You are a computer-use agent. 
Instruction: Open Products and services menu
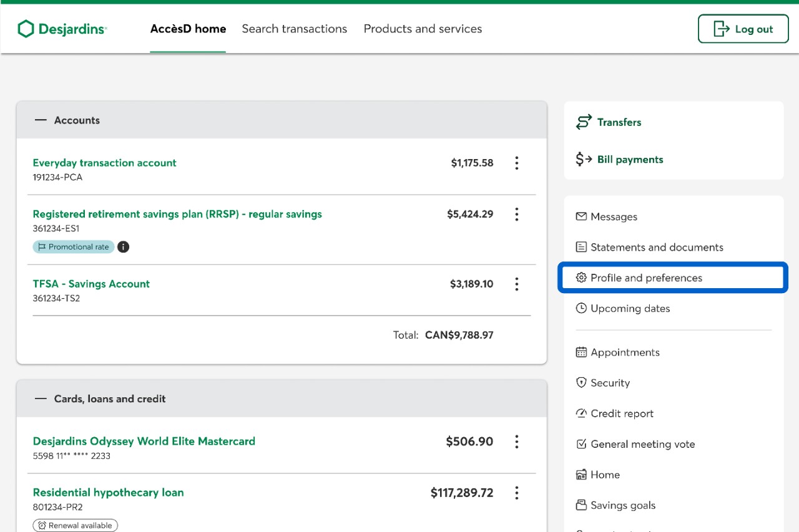coord(423,29)
